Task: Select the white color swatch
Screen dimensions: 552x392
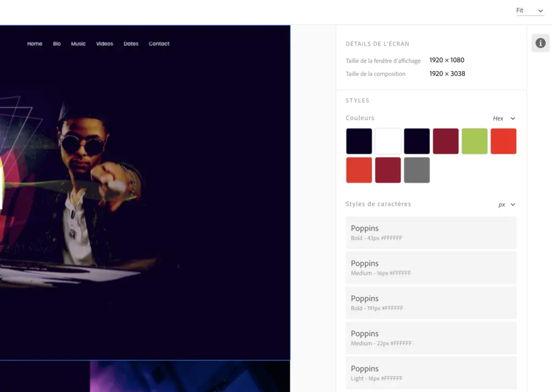Action: 388,141
